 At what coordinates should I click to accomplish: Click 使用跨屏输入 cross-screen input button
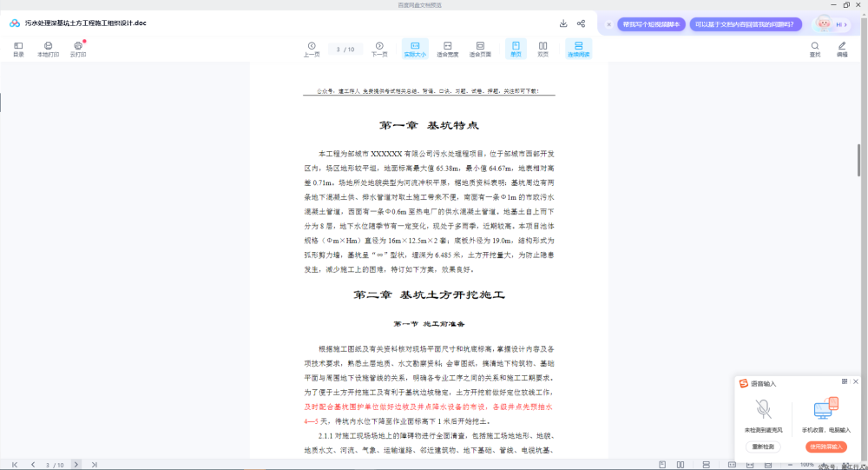826,447
